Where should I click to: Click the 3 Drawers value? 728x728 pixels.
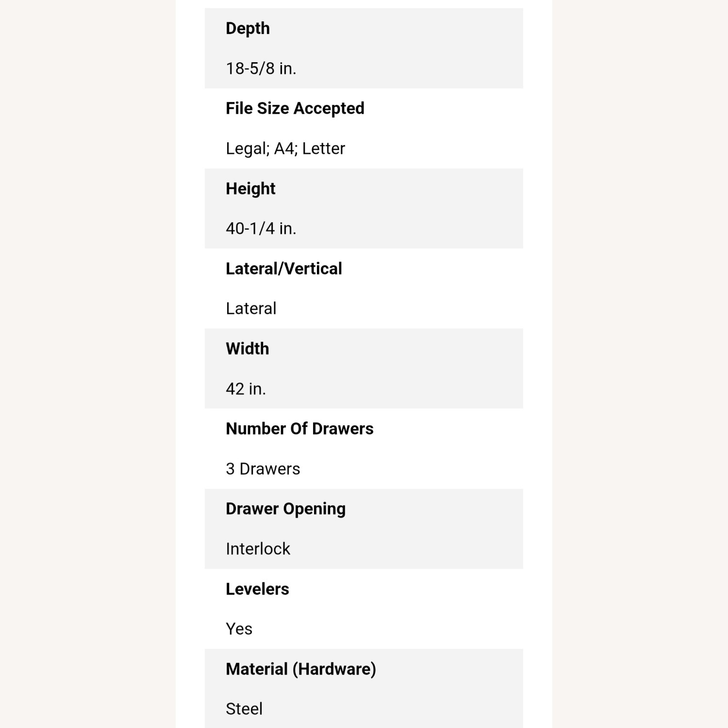pyautogui.click(x=263, y=469)
